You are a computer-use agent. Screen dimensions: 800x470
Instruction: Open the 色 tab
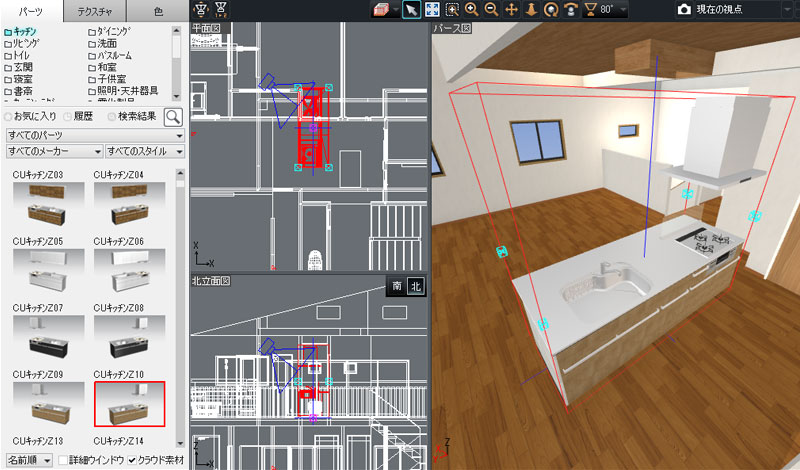(x=159, y=11)
